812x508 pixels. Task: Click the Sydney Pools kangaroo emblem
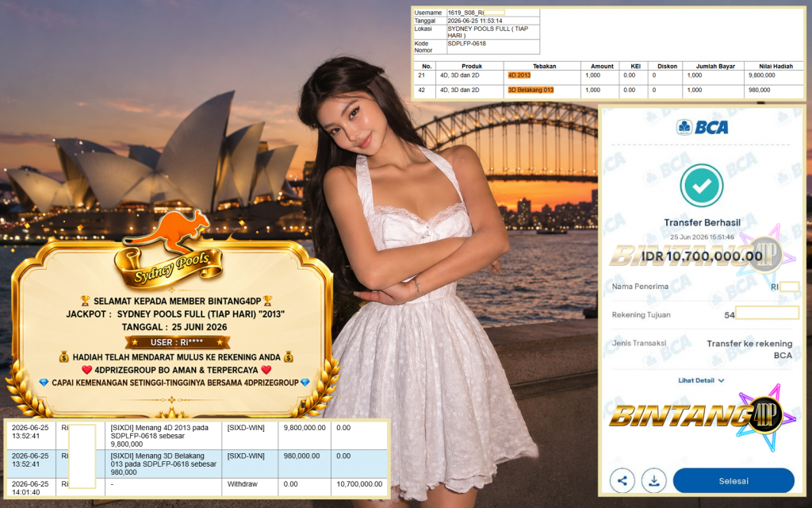click(170, 250)
